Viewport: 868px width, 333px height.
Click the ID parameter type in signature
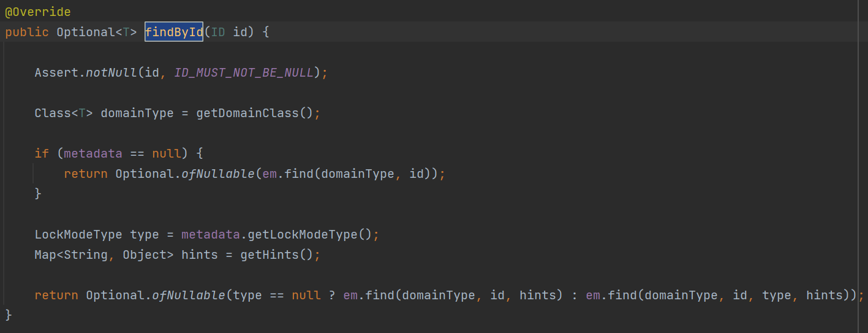[x=218, y=32]
